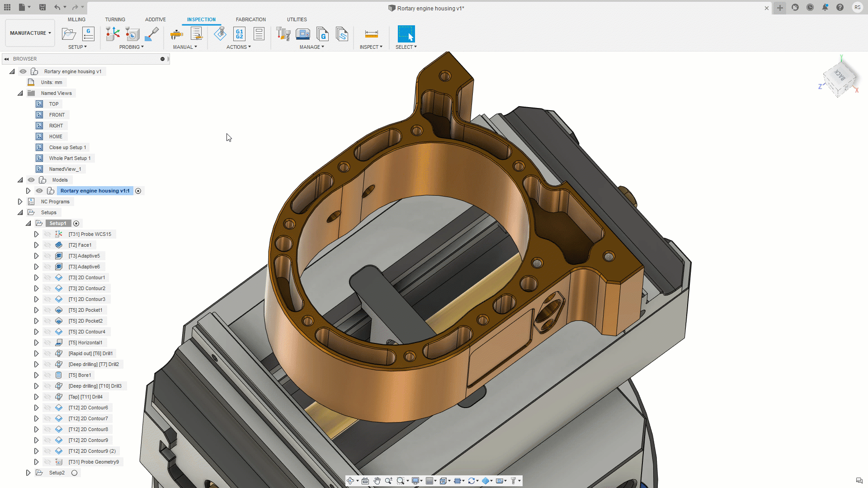The image size is (868, 488).
Task: Select the Probe WCS tool icon
Action: click(113, 34)
